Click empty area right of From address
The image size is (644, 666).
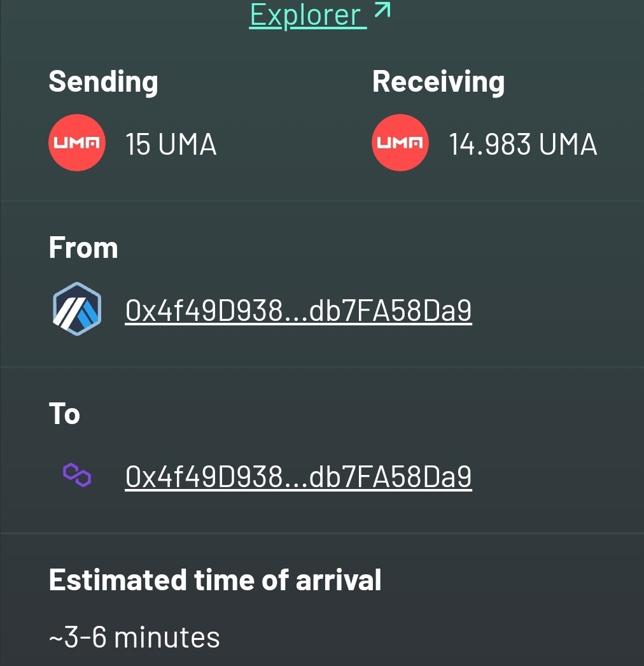coord(556,311)
